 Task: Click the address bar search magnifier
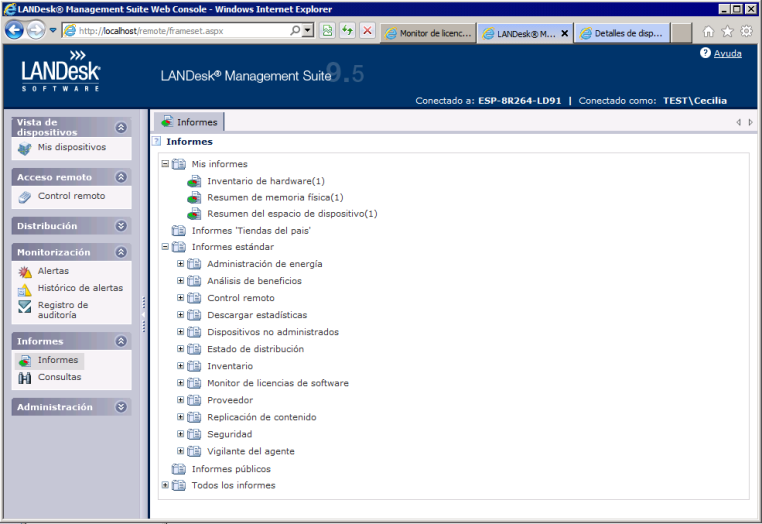(x=295, y=31)
